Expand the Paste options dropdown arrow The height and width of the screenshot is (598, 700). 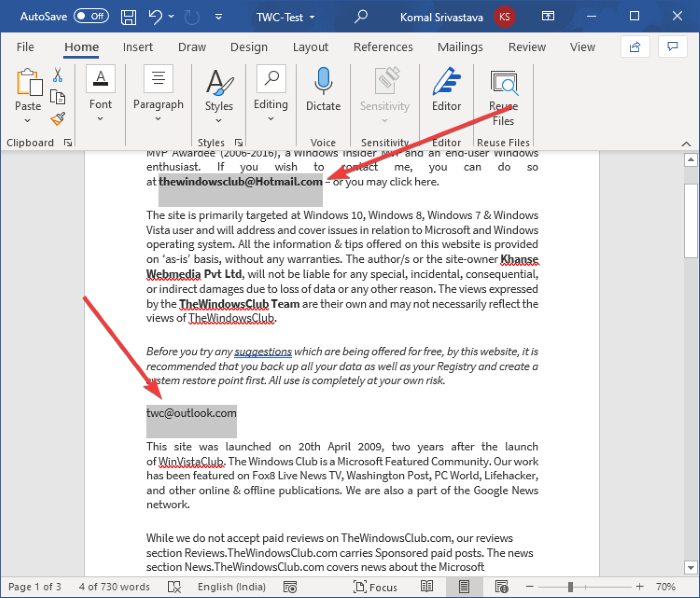28,120
